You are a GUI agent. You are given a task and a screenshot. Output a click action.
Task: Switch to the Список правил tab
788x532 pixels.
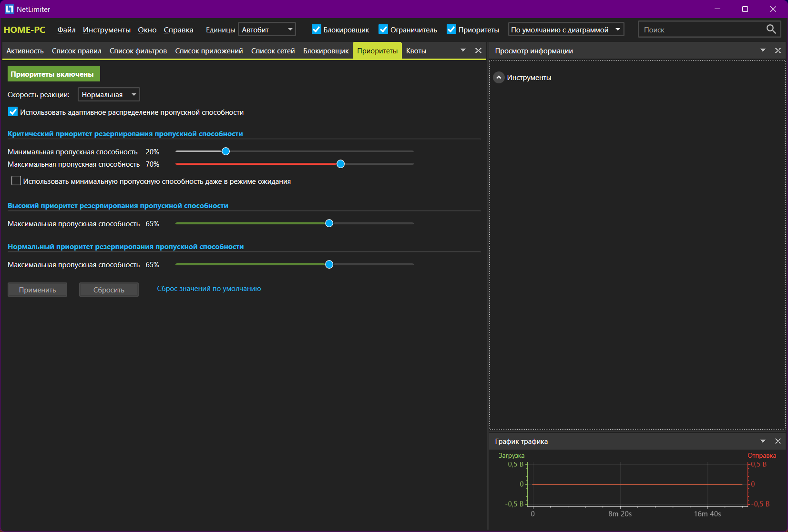point(76,51)
